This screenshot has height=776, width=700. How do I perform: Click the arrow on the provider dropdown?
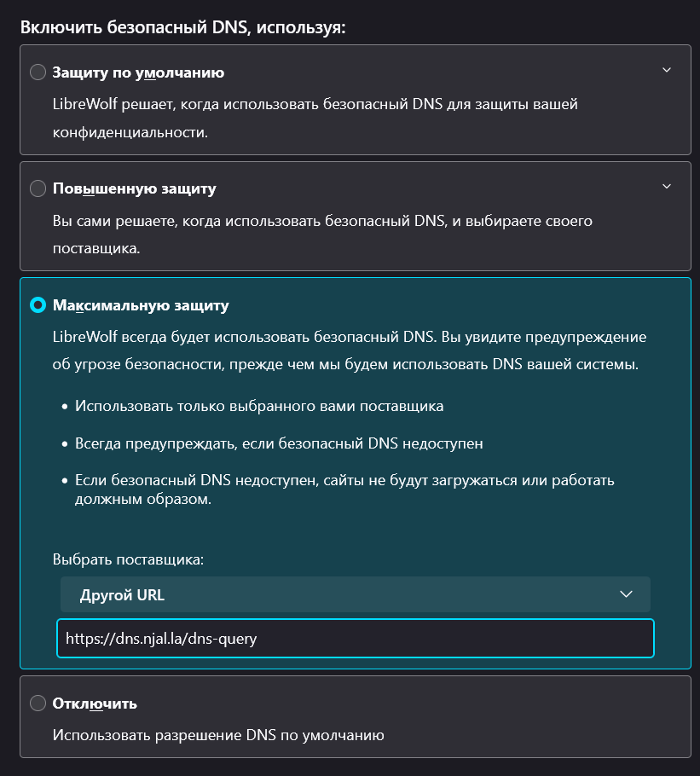[x=627, y=594]
